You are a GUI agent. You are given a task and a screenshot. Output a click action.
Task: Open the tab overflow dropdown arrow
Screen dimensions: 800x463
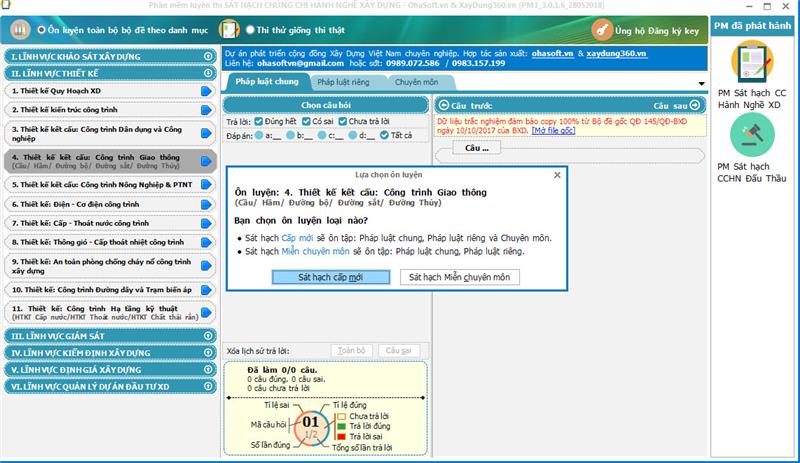tap(702, 84)
